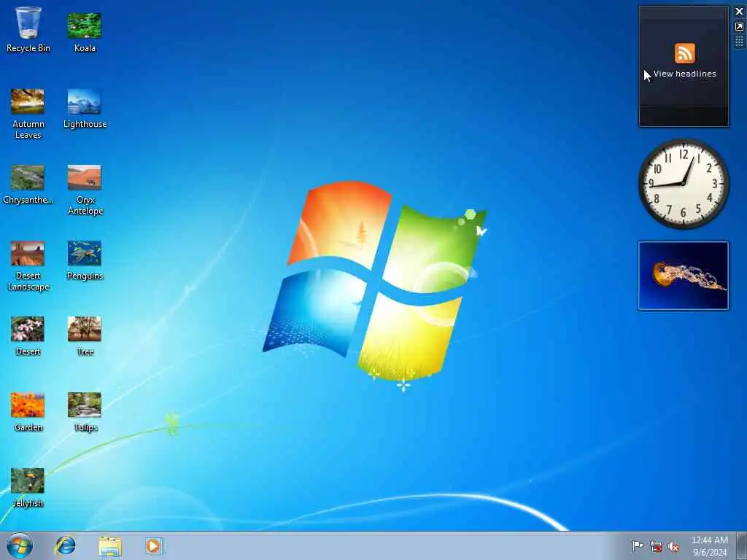Launch Windows Media Player from taskbar

155,545
